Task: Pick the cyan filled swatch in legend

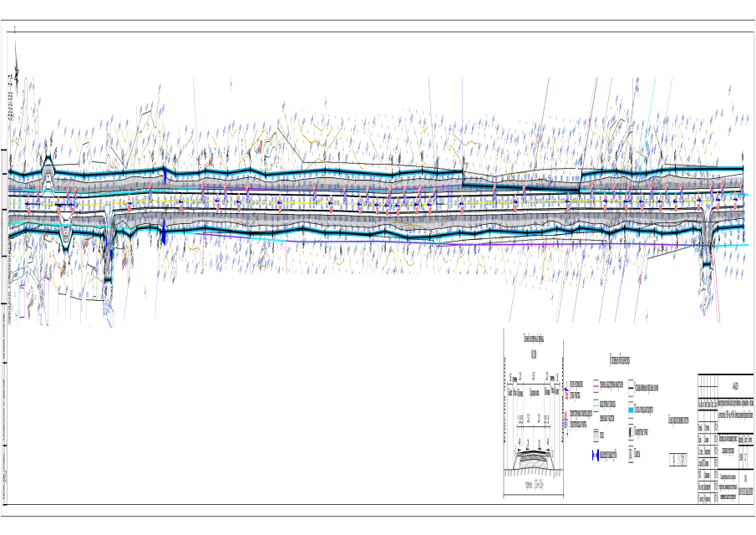Action: pos(632,411)
